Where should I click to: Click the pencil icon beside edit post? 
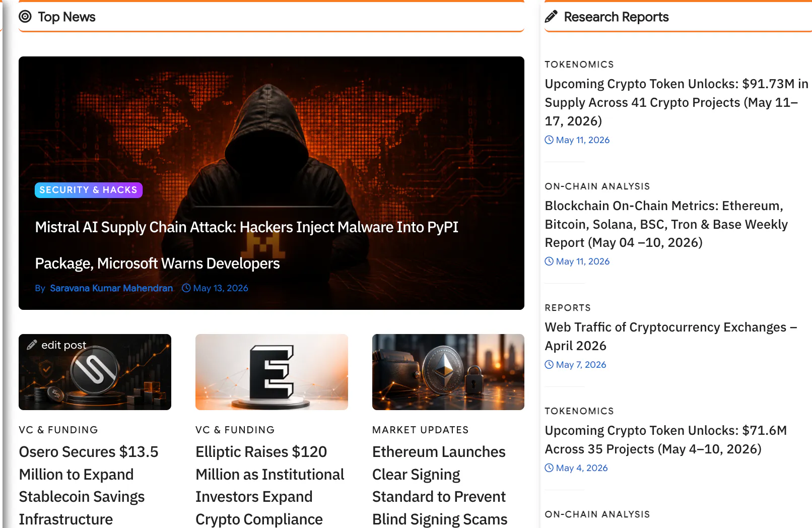(32, 345)
